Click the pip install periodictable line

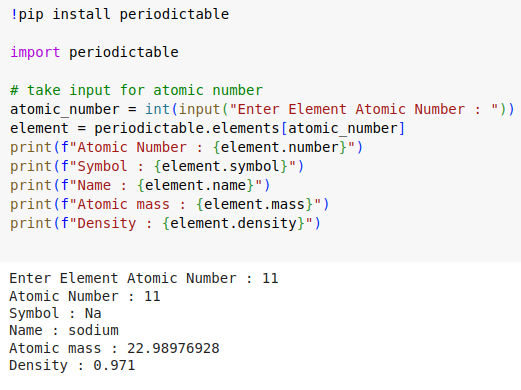coord(120,15)
